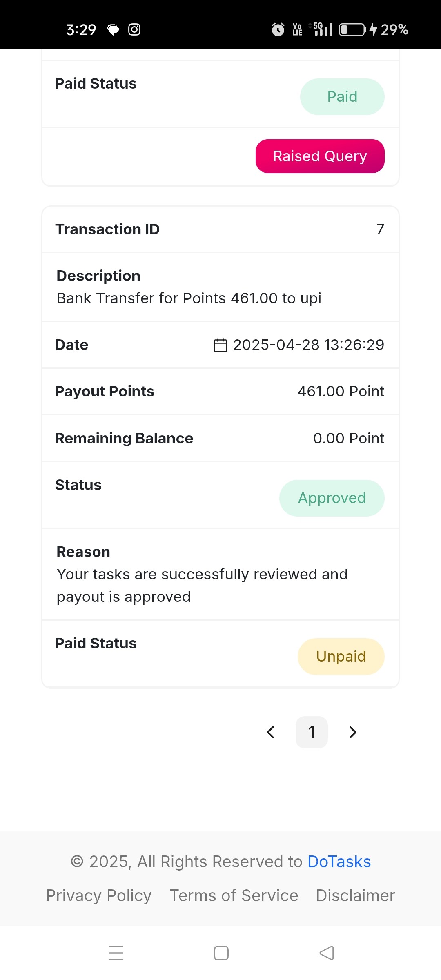441x980 pixels.
Task: Select page 1 in pagination
Action: 312,732
